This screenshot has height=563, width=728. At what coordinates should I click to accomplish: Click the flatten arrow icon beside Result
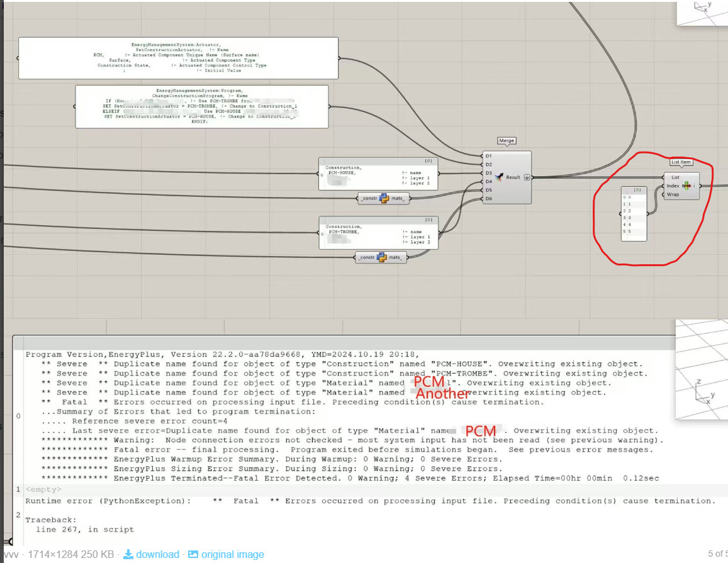[527, 177]
